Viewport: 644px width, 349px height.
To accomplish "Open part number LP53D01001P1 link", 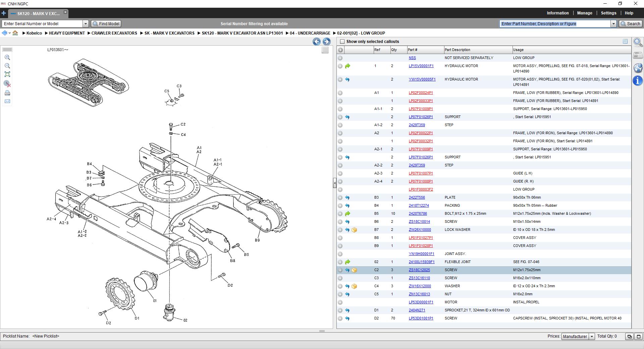I will pos(421,318).
